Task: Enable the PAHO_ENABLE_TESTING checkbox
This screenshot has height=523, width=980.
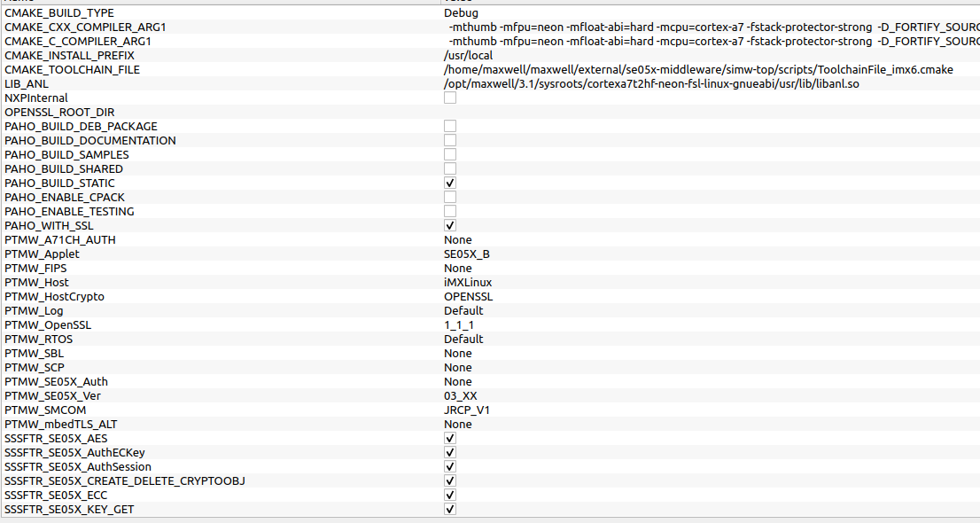Action: point(449,210)
